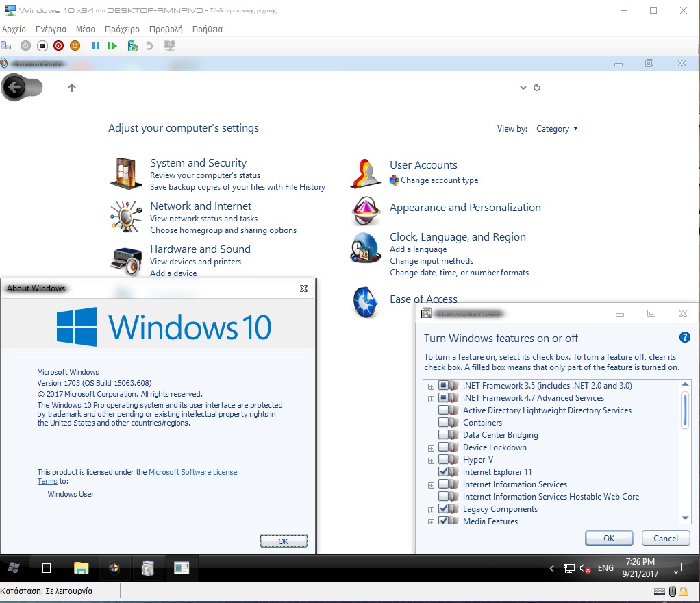The image size is (700, 603).
Task: Click the Appearance and Personalization icon
Action: (x=366, y=211)
